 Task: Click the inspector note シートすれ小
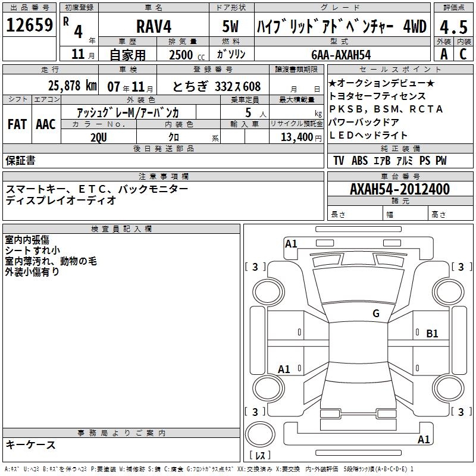click(33, 250)
